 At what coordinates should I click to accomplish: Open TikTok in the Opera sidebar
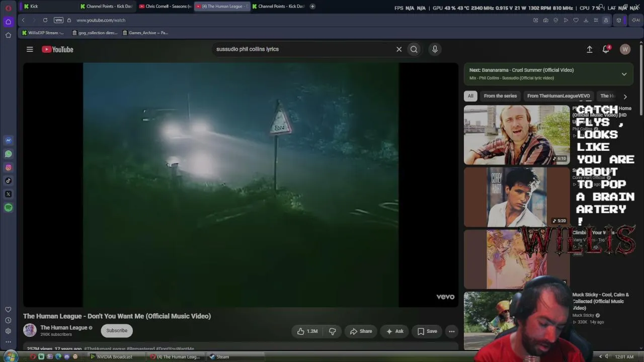pos(8,180)
